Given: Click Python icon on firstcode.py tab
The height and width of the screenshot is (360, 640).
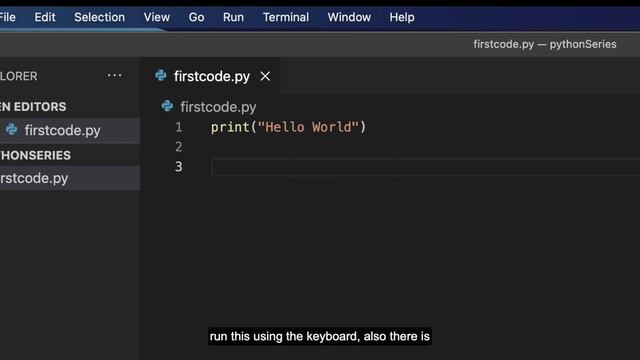Looking at the screenshot, I should tap(161, 76).
